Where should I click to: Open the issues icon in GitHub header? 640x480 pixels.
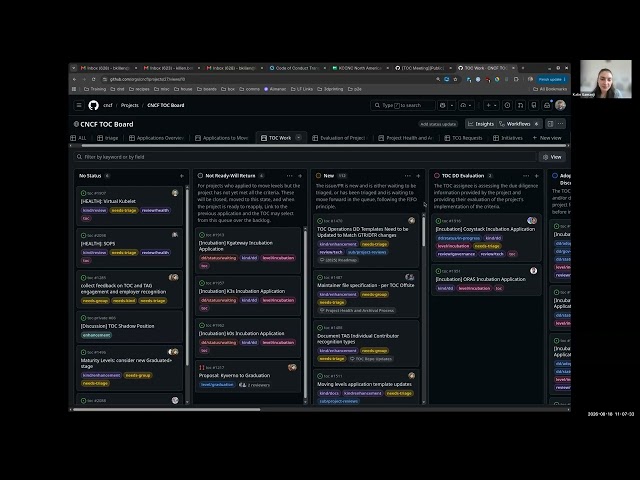pyautogui.click(x=507, y=105)
